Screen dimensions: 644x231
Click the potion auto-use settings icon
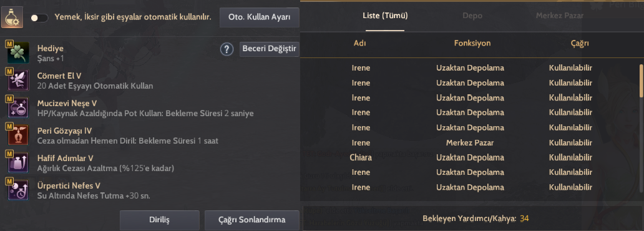(12, 17)
